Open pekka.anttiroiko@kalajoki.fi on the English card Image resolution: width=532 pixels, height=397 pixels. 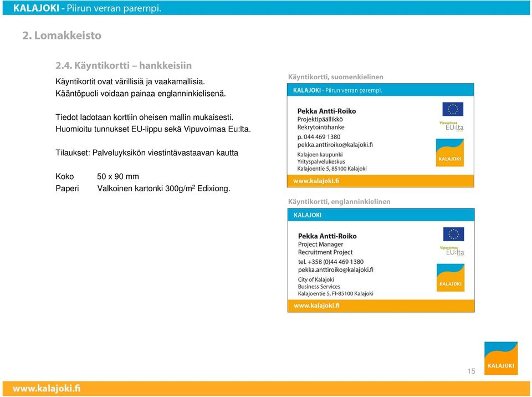[336, 270]
